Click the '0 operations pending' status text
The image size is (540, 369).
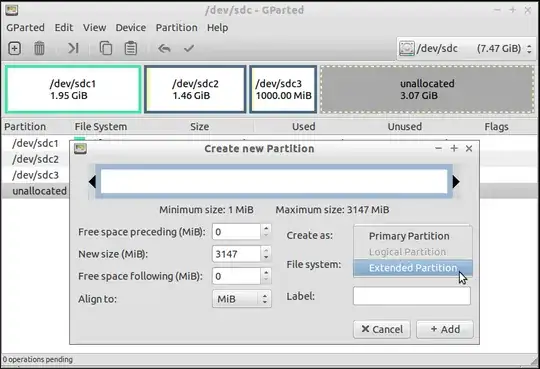coord(38,359)
